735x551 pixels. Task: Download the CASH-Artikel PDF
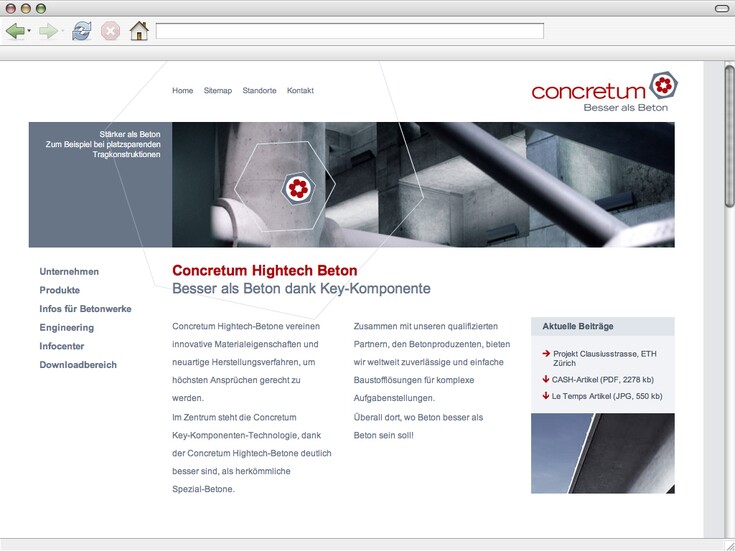[x=602, y=379]
